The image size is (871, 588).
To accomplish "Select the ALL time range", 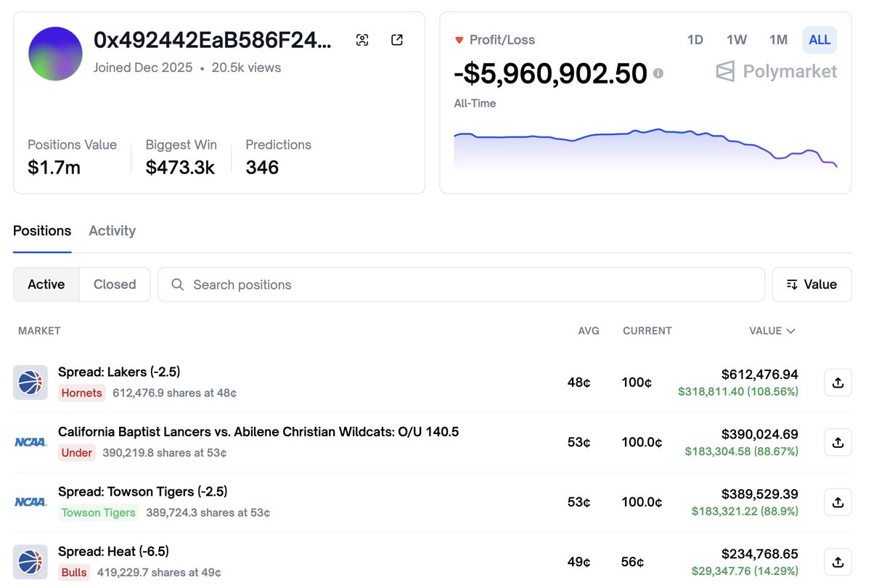I will tap(819, 40).
